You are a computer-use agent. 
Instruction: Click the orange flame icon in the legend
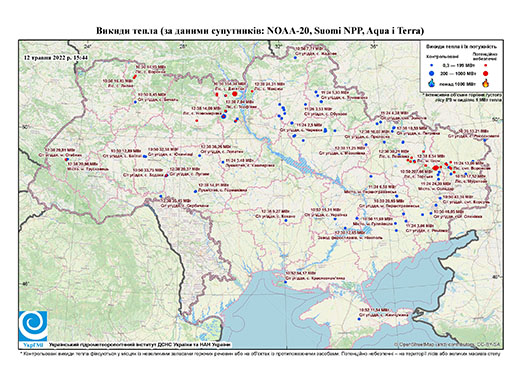pos(486,83)
